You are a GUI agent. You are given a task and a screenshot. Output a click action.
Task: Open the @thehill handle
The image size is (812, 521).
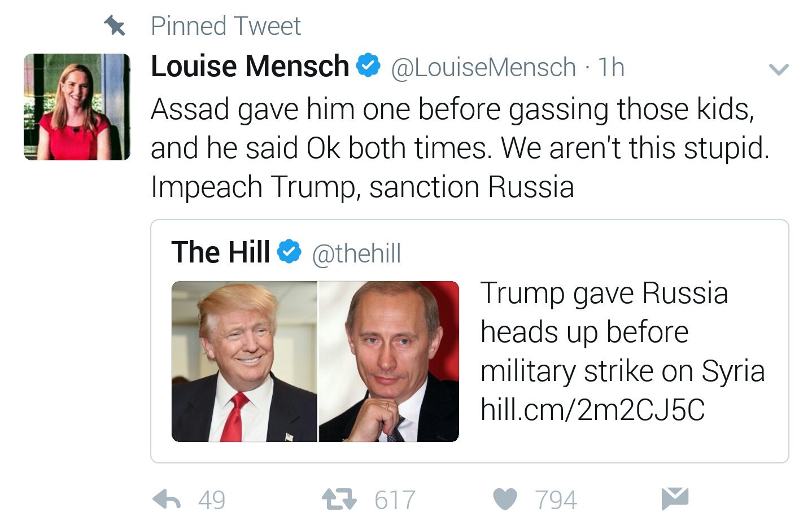pyautogui.click(x=356, y=253)
